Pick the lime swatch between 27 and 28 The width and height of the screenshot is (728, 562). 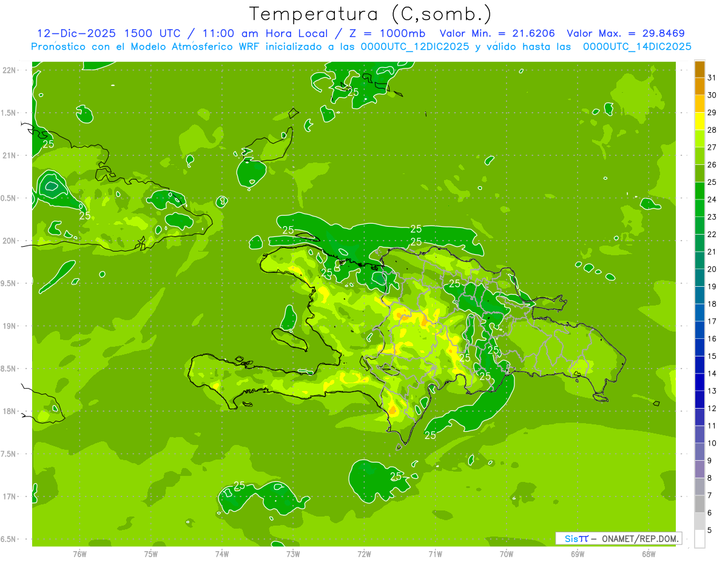point(699,139)
